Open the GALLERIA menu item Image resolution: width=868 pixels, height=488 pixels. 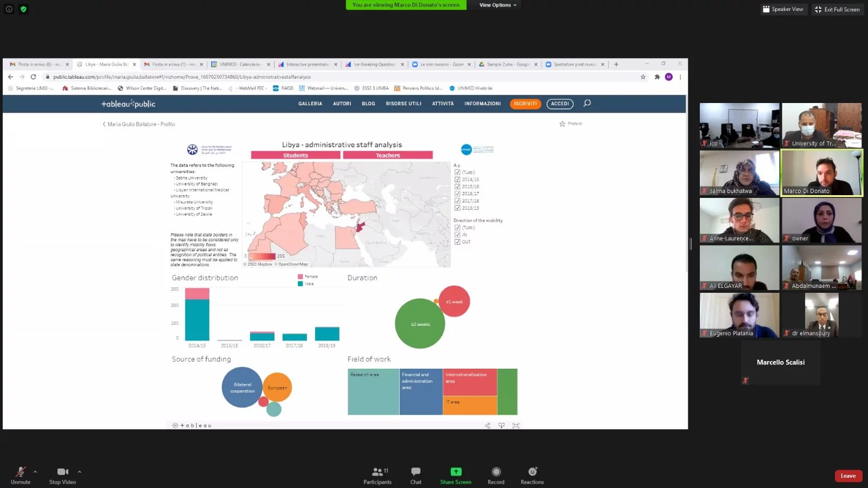(310, 104)
